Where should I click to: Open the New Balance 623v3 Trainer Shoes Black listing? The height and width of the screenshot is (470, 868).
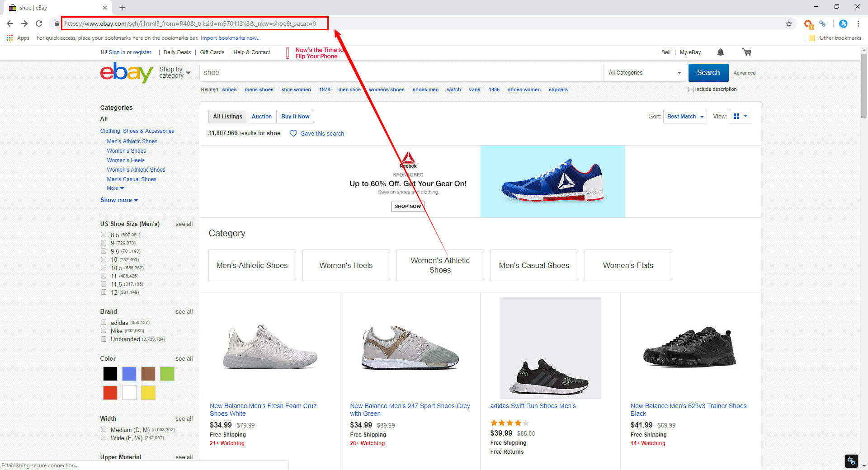pyautogui.click(x=689, y=409)
